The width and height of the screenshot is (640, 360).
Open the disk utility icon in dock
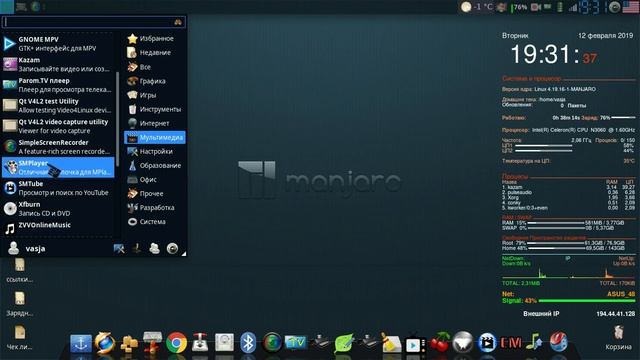pyautogui.click(x=224, y=343)
